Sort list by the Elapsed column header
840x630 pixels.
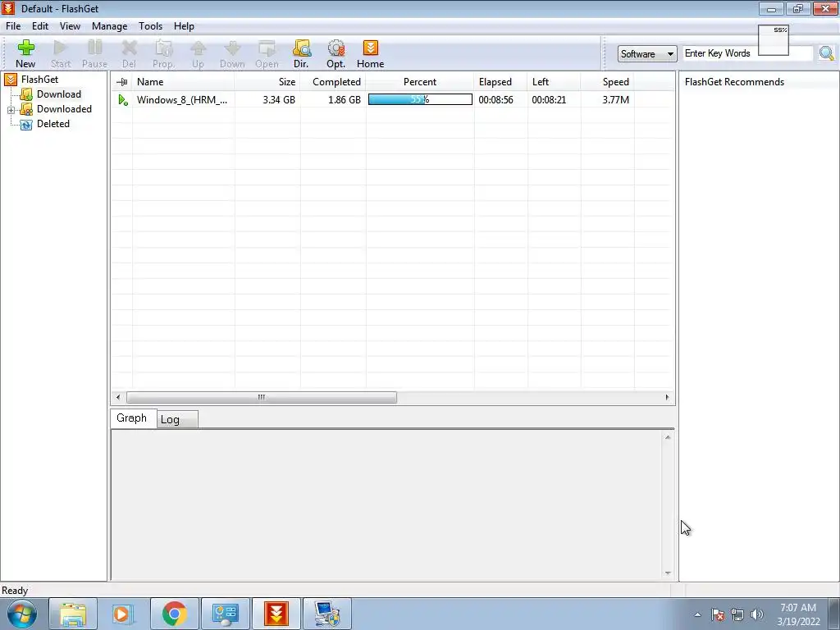(500, 82)
